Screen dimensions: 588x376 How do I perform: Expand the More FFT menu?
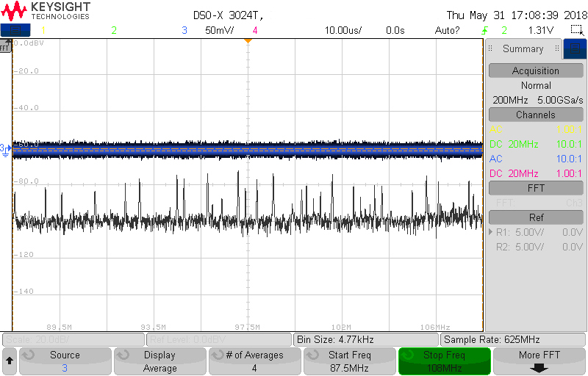[x=539, y=361]
